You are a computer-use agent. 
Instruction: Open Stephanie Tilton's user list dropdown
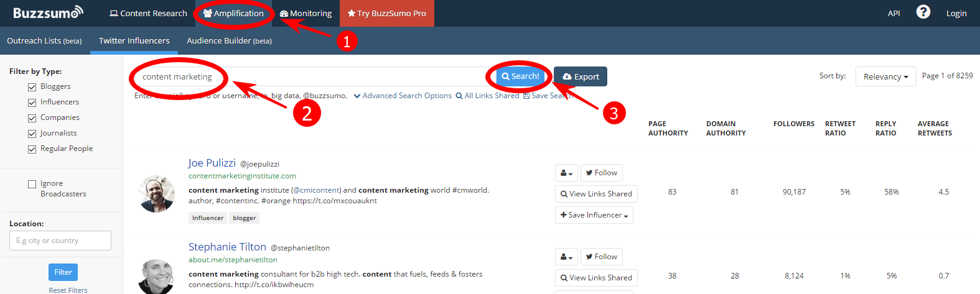[x=566, y=257]
